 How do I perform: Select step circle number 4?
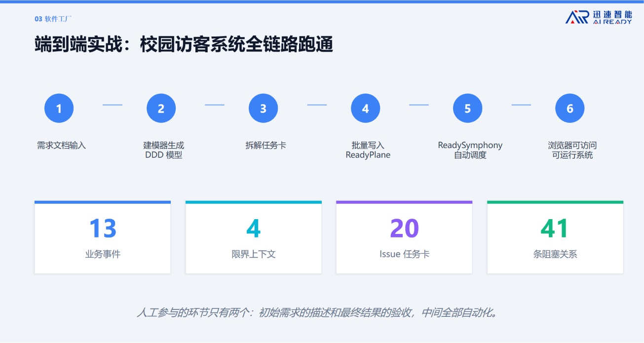pyautogui.click(x=365, y=108)
